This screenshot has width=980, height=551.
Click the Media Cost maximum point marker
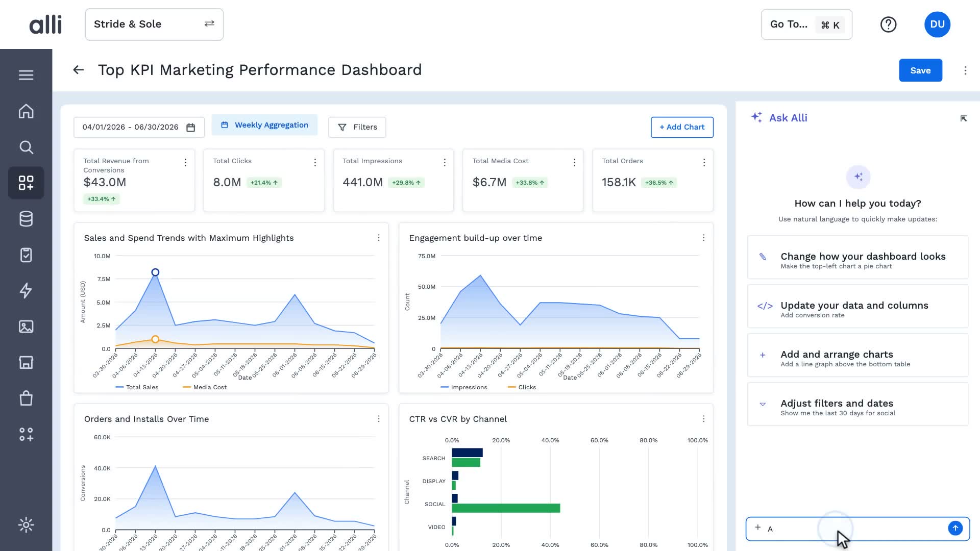155,339
